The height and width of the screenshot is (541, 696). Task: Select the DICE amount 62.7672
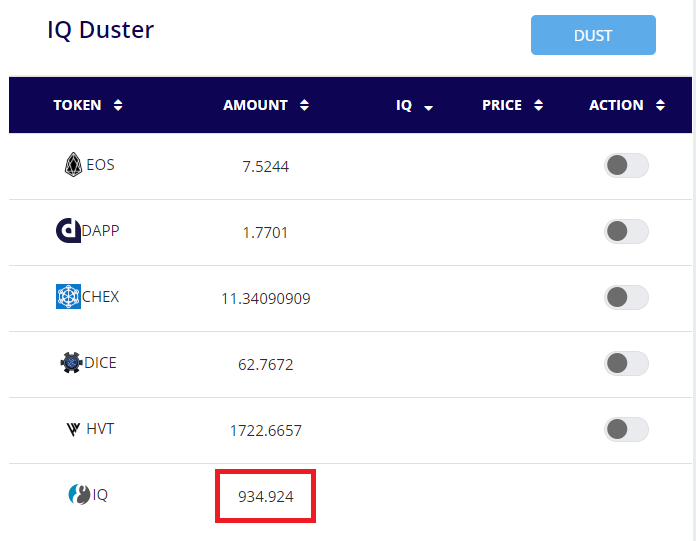coord(265,364)
